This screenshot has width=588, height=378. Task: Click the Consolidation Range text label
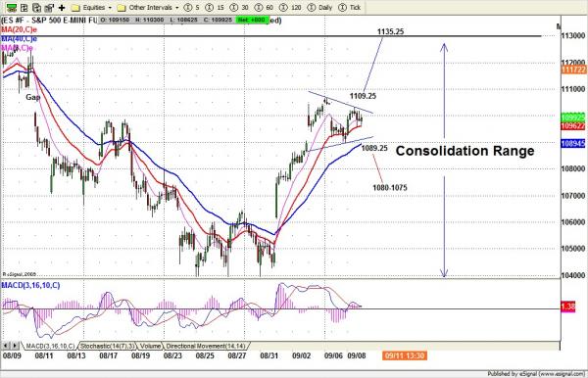(x=465, y=151)
